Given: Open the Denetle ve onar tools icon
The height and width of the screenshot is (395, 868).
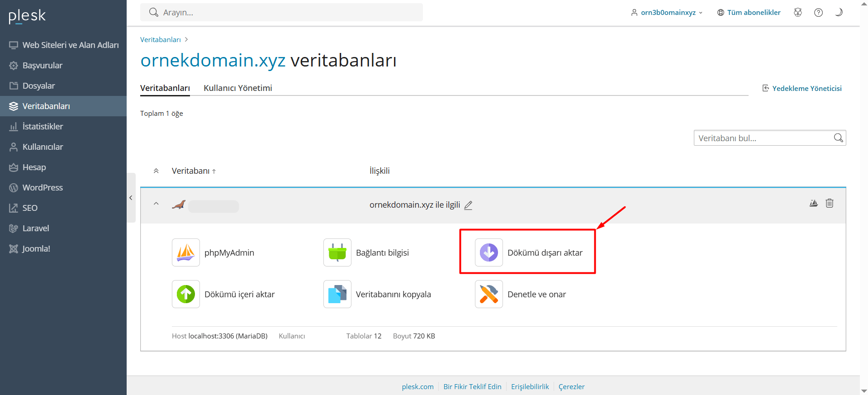Looking at the screenshot, I should click(489, 294).
